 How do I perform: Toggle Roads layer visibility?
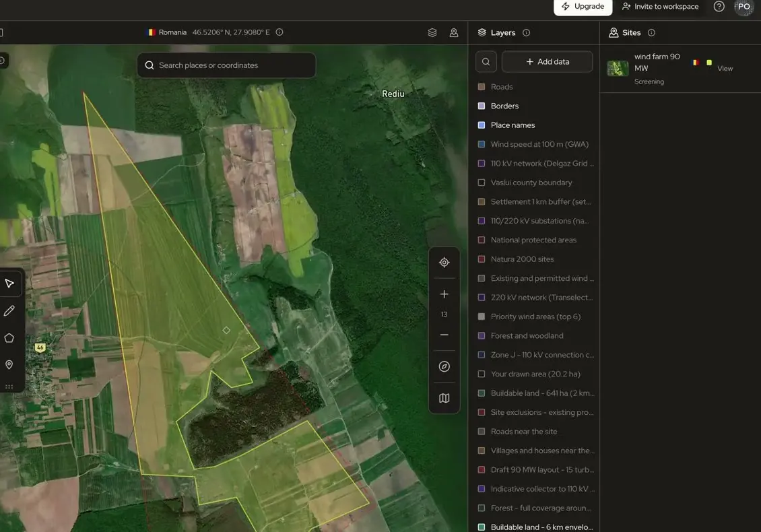pos(482,87)
